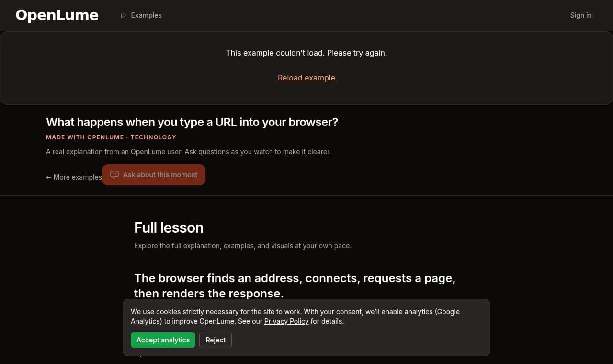Click the URL question title heading
The height and width of the screenshot is (364, 613).
pos(192,122)
